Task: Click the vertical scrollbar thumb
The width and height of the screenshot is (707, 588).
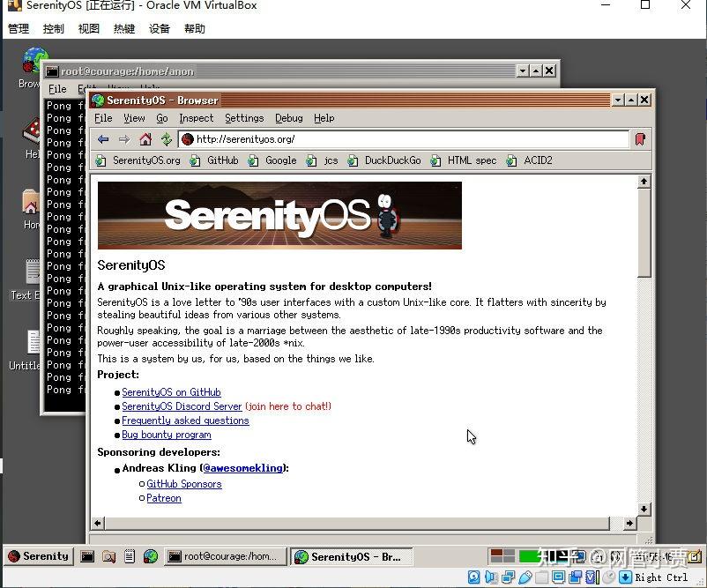Action: coord(644,233)
